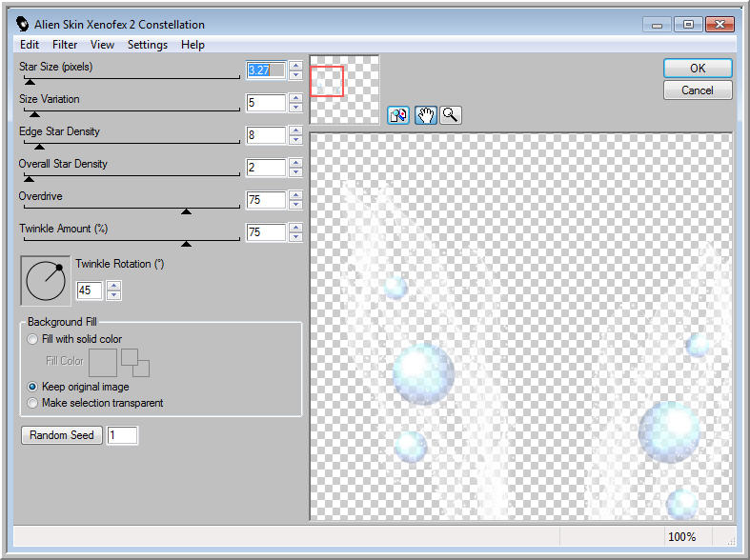Click the Overall Star Density slider handle
Image resolution: width=750 pixels, height=560 pixels.
(29, 180)
